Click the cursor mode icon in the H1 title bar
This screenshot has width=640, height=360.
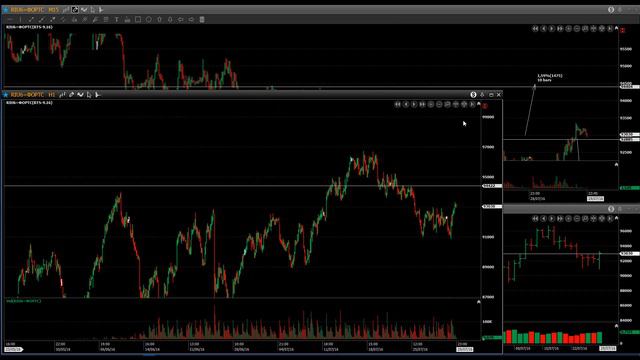coord(89,95)
